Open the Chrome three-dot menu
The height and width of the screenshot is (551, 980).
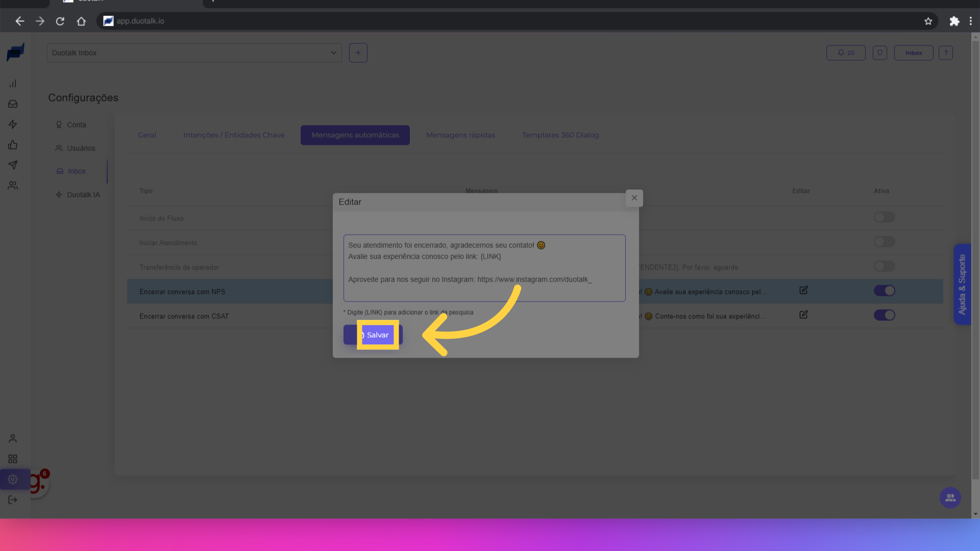pyautogui.click(x=970, y=21)
